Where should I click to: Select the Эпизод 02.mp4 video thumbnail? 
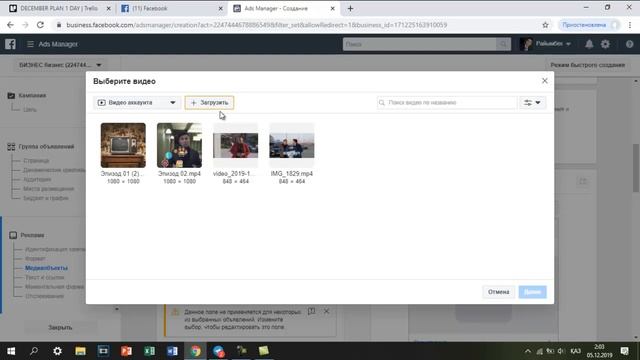point(179,145)
